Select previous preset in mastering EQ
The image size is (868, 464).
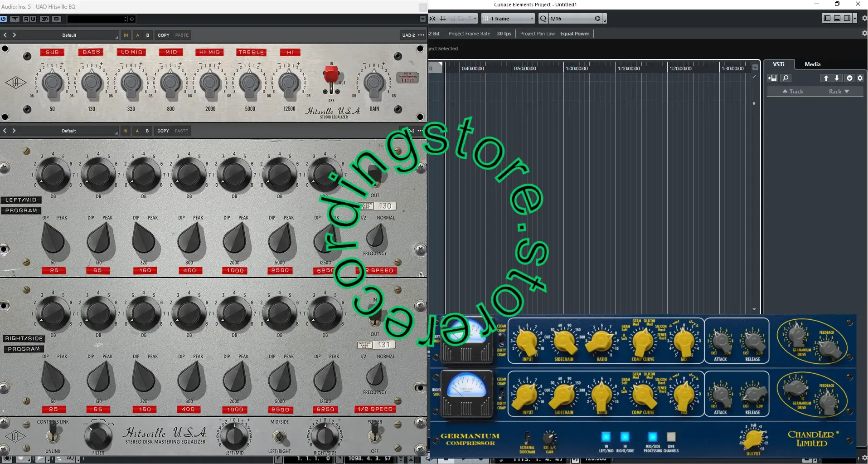pyautogui.click(x=5, y=131)
